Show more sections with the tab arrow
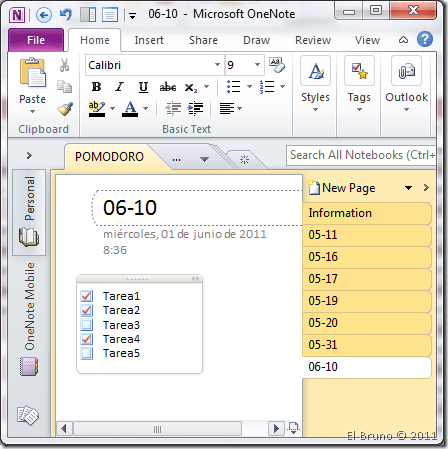This screenshot has height=449, width=448. click(x=204, y=159)
